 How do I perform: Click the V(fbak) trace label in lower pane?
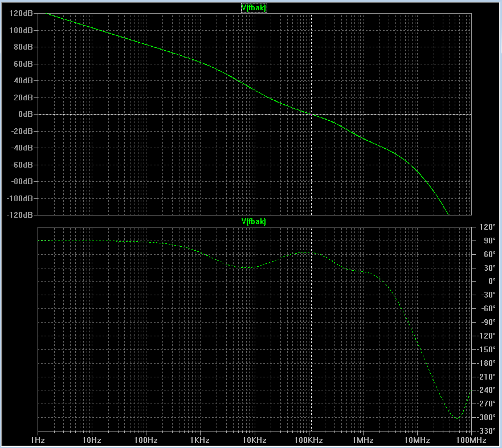tap(254, 221)
